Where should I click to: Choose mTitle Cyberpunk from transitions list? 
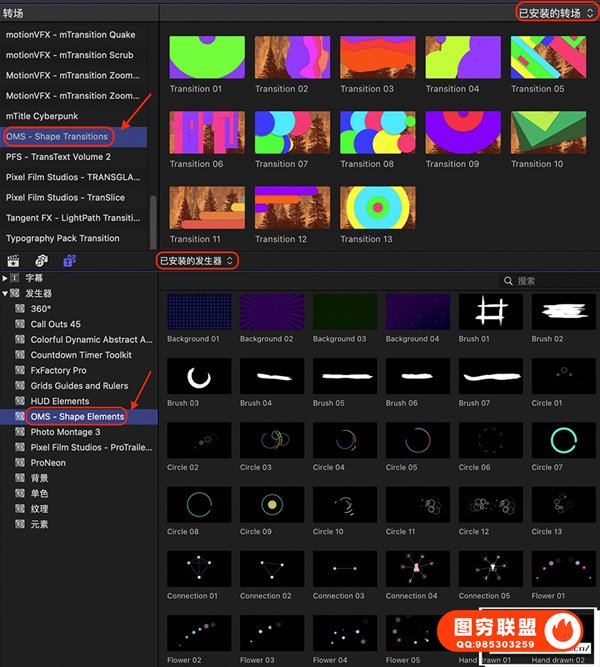coord(47,116)
